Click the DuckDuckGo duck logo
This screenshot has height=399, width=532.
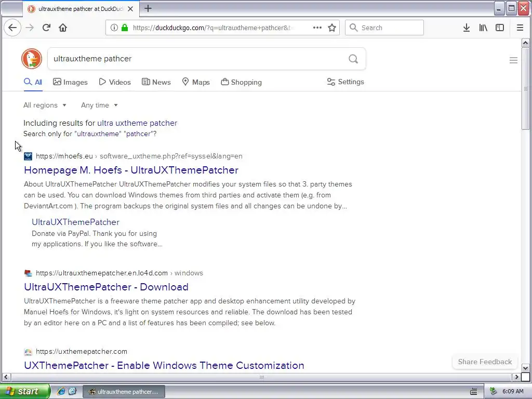pos(32,59)
